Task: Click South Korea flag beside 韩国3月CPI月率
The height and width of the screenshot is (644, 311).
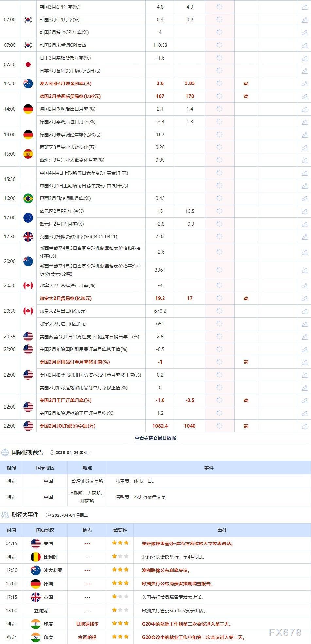Action: (28, 20)
